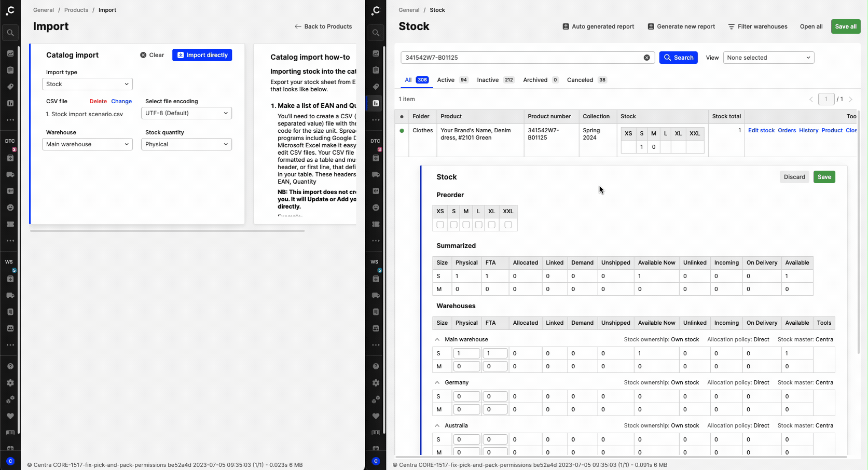Click the horizontal scrollbar under Catalog import
868x470 pixels.
click(x=167, y=231)
